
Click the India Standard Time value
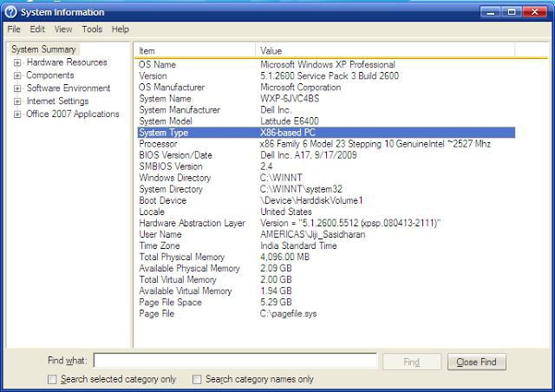298,245
